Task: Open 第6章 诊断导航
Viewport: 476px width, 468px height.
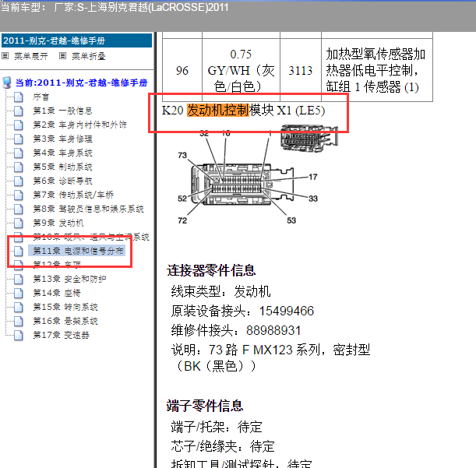Action: (62, 181)
